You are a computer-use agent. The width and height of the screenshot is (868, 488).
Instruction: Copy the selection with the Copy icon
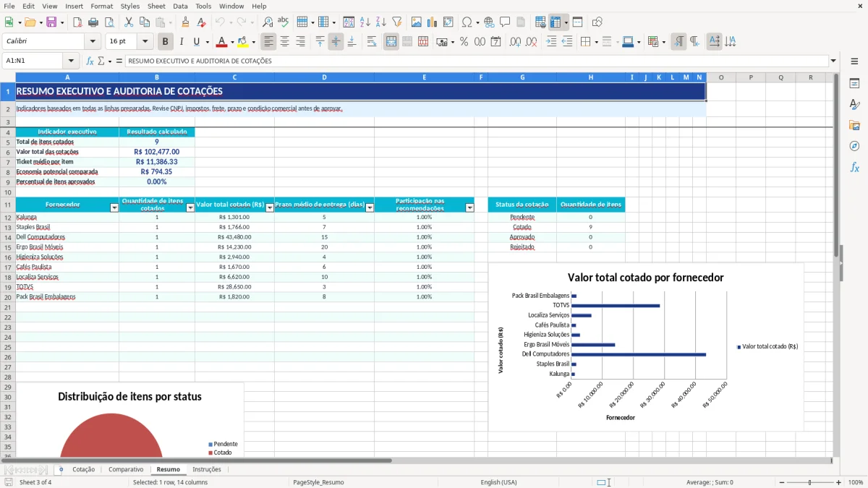(145, 22)
